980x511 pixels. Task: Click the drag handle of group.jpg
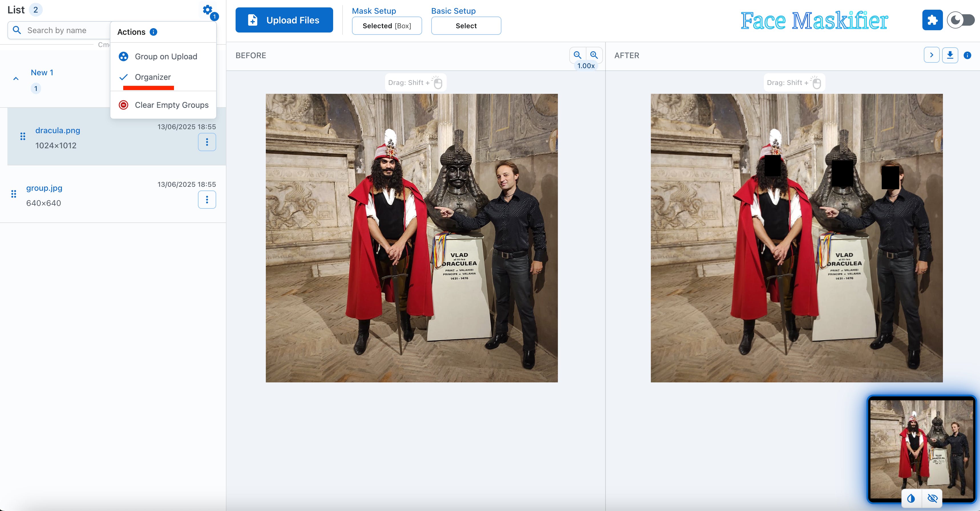[14, 194]
